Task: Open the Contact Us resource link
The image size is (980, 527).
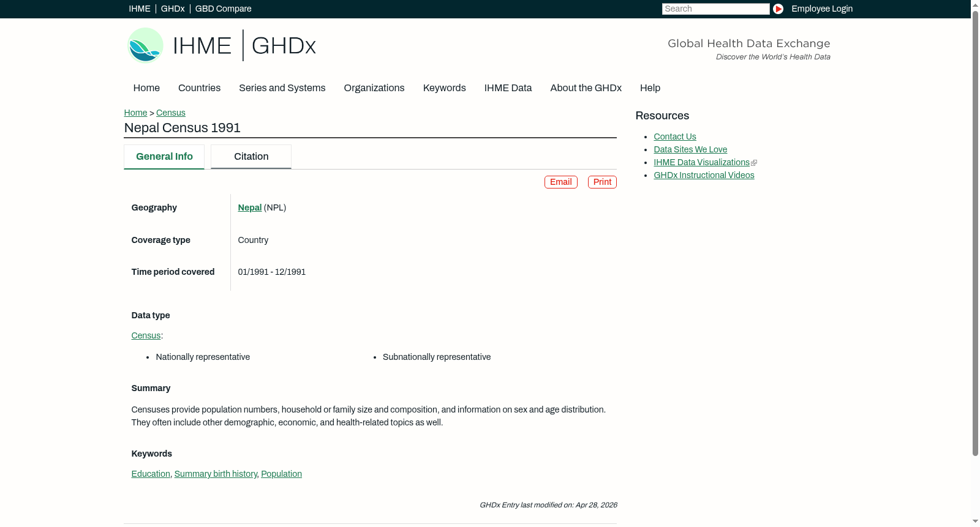Action: point(675,136)
